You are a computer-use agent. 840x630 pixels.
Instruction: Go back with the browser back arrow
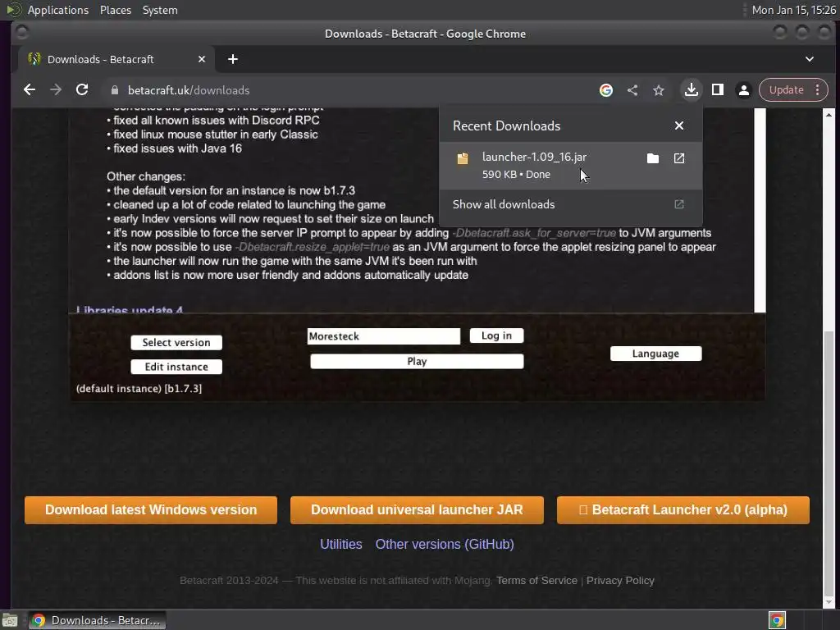(30, 90)
